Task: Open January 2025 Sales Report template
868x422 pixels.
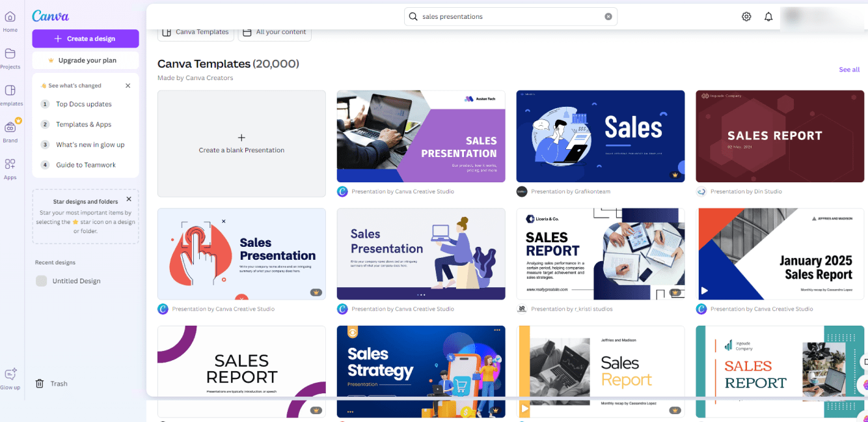Action: click(x=780, y=254)
